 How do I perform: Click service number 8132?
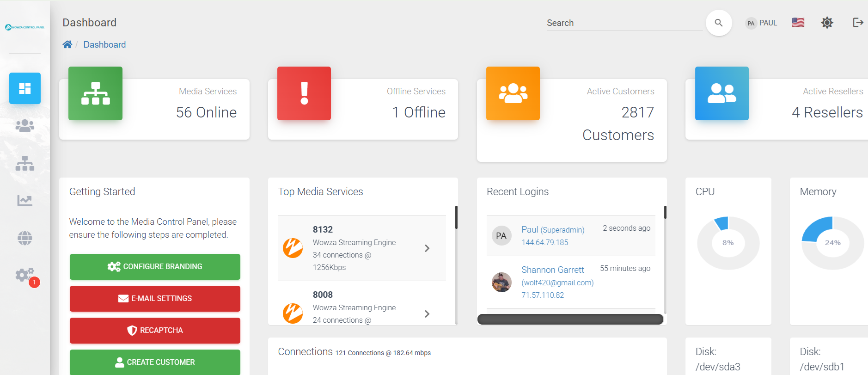pos(323,229)
